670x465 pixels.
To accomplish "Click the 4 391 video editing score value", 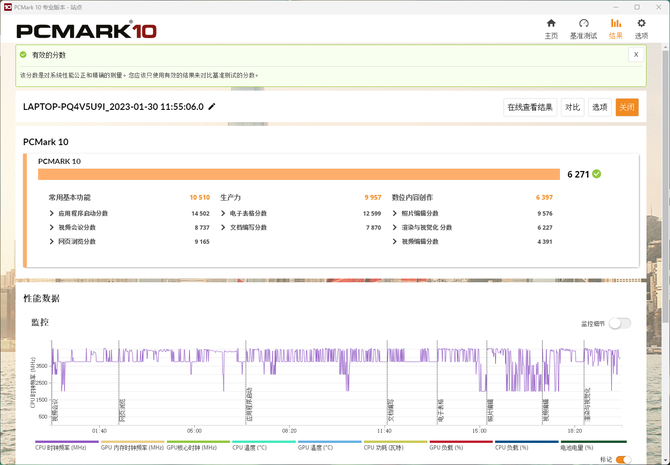I will (x=545, y=241).
